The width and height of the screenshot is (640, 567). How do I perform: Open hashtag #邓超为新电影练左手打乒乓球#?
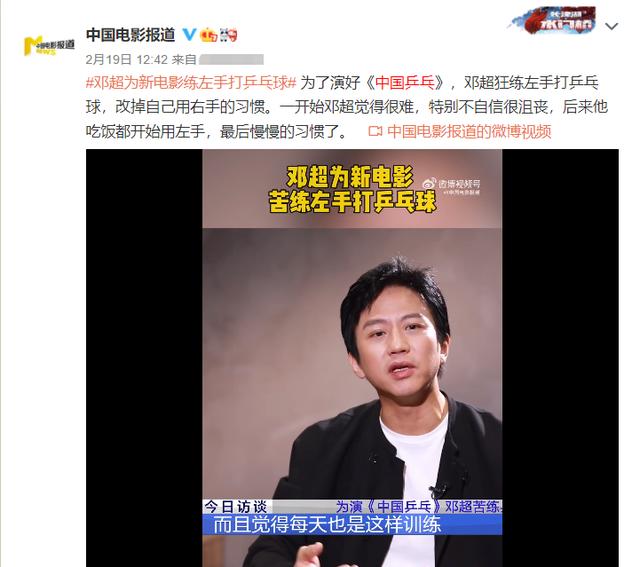tap(191, 83)
